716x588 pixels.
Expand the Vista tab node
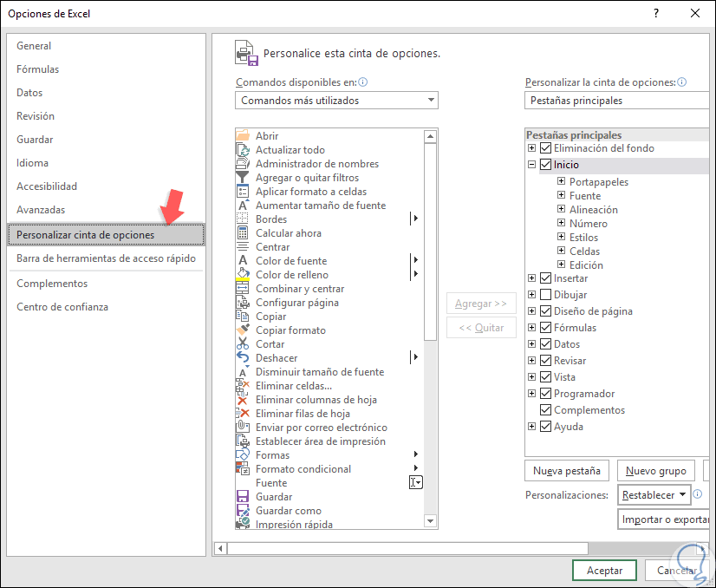point(531,376)
